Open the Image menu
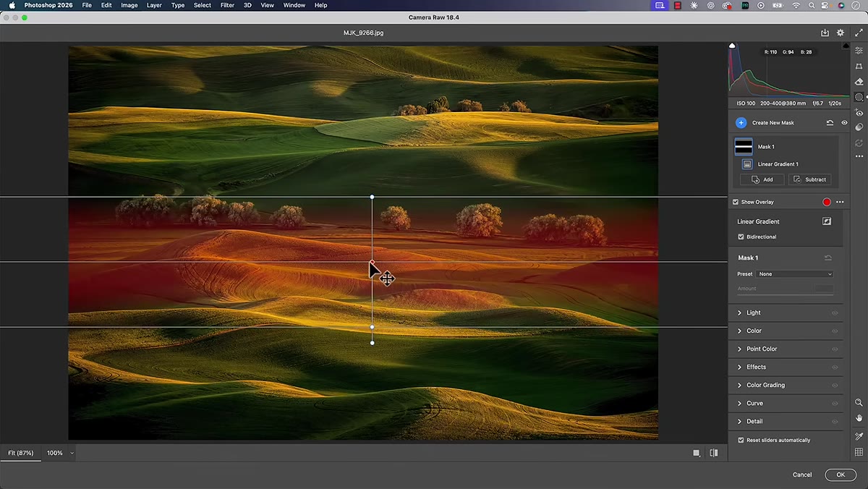868x489 pixels. (x=129, y=5)
